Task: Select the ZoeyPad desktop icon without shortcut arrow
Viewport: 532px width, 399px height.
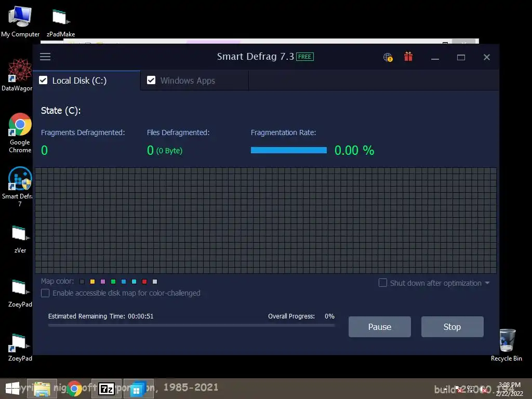Action: point(20,293)
